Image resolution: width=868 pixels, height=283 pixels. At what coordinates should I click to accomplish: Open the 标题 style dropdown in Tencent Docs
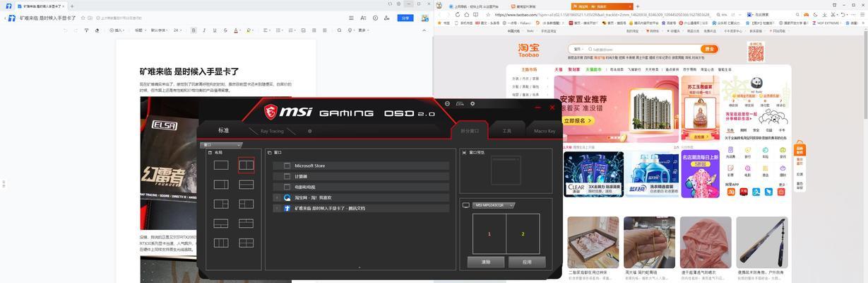(140, 30)
